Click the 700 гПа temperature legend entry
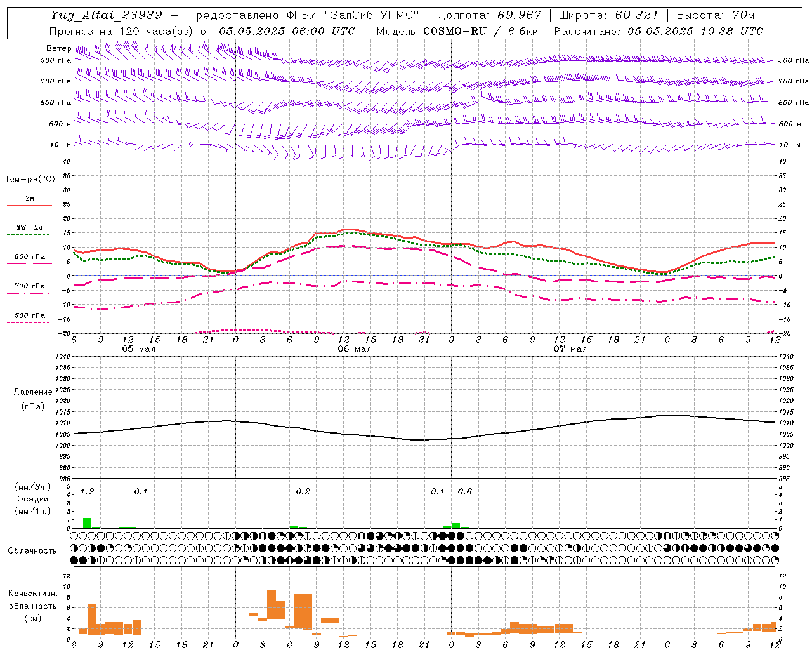 click(x=29, y=286)
